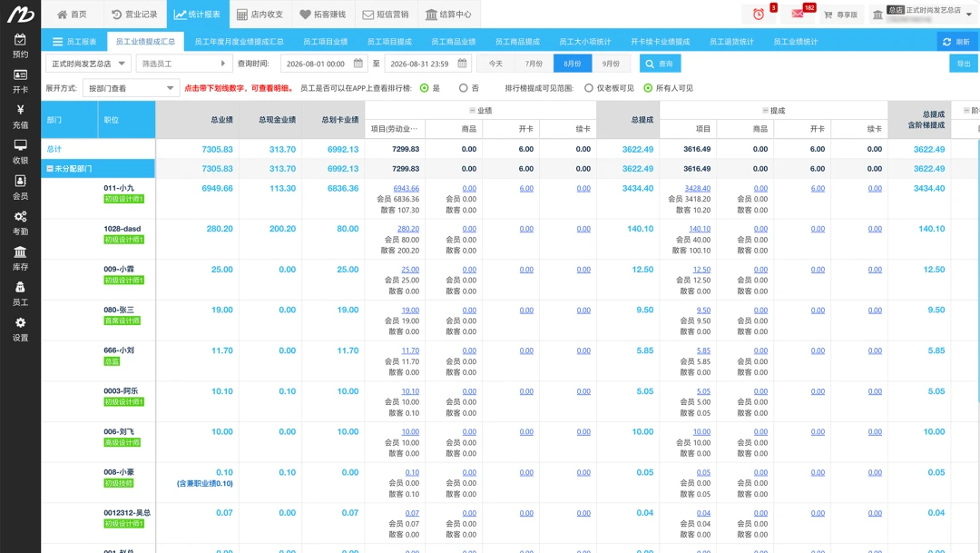Open the 充值 recharge sidebar icon
The image size is (980, 553).
[20, 117]
